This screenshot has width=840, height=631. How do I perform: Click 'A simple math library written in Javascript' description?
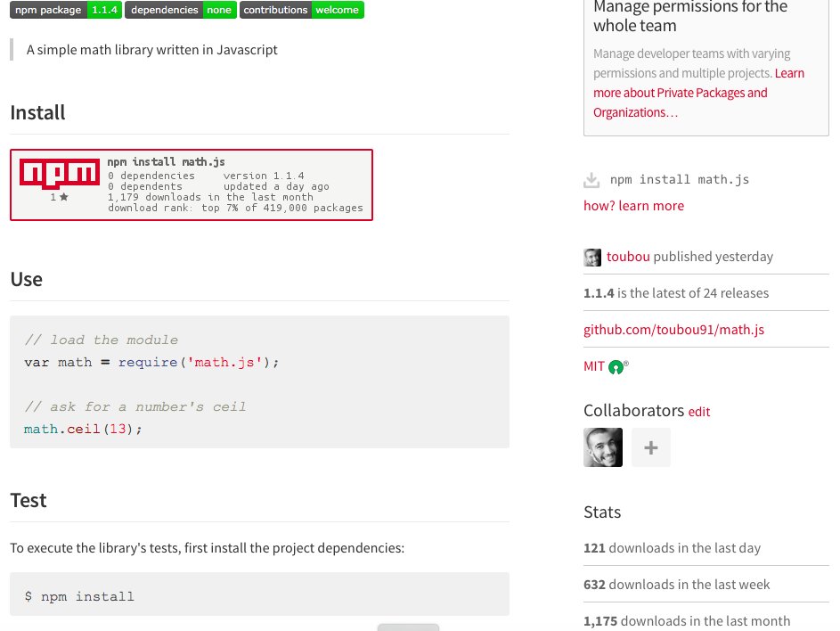(152, 50)
